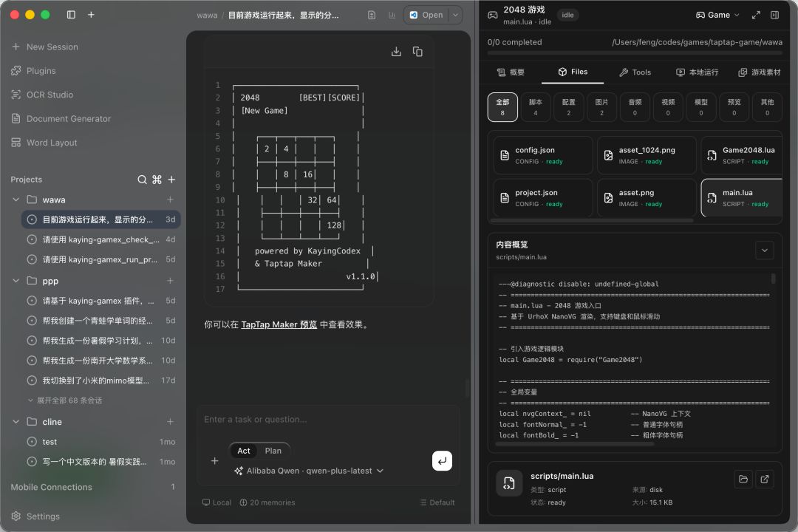Filter files by 全部 category
The image size is (798, 532).
click(x=502, y=107)
